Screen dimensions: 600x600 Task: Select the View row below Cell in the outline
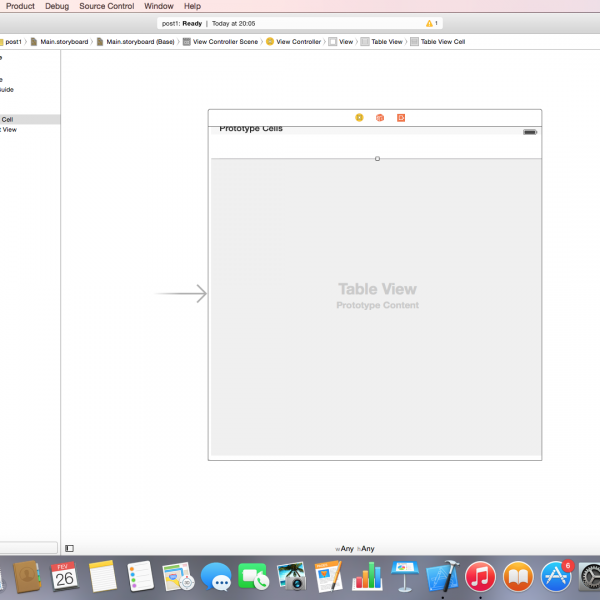30,130
